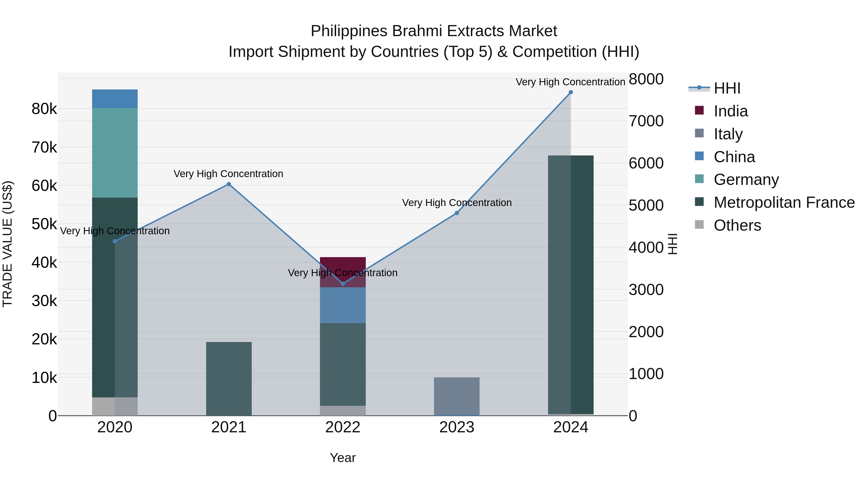This screenshot has height=488, width=868.
Task: Click the 2024 Very High Concentration annotation
Action: (570, 82)
